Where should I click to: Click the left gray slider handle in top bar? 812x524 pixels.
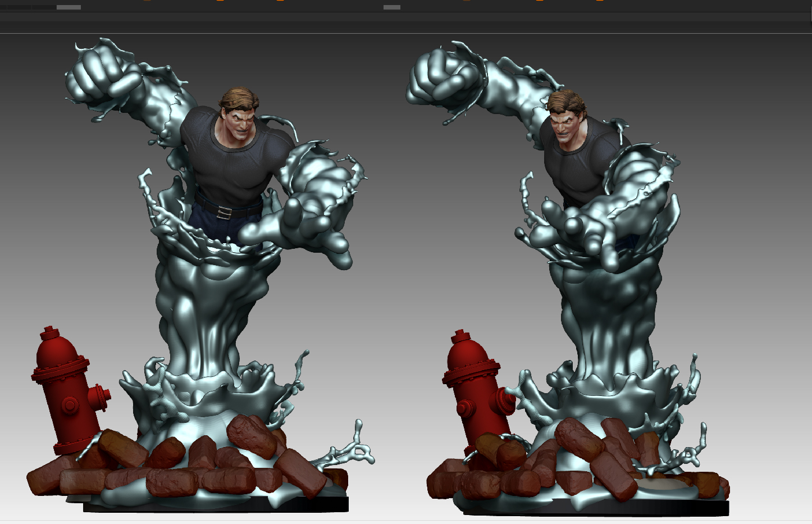(x=69, y=7)
